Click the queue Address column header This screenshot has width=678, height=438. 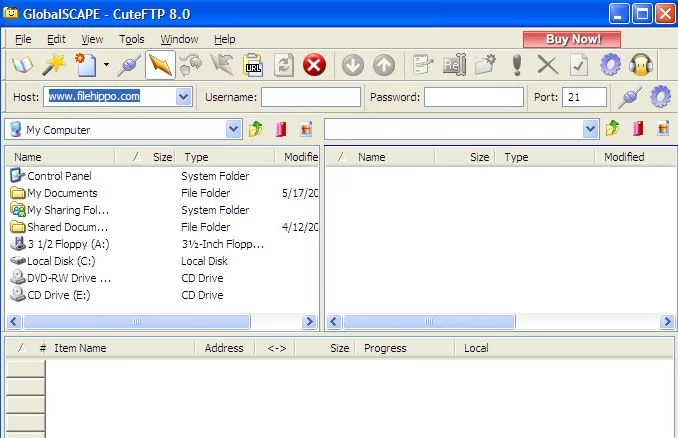click(224, 348)
